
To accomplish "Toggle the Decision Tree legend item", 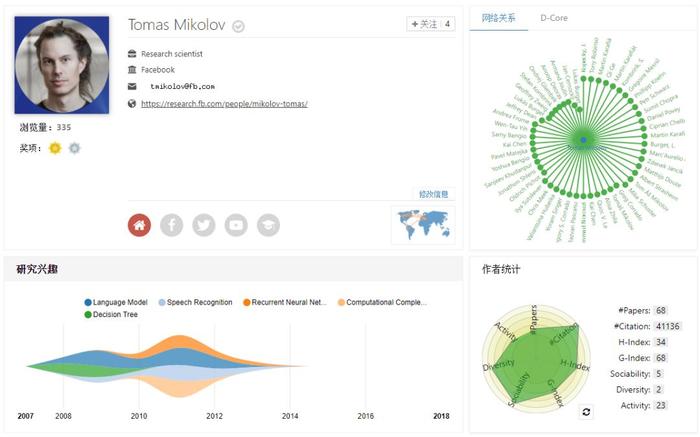I will [111, 314].
